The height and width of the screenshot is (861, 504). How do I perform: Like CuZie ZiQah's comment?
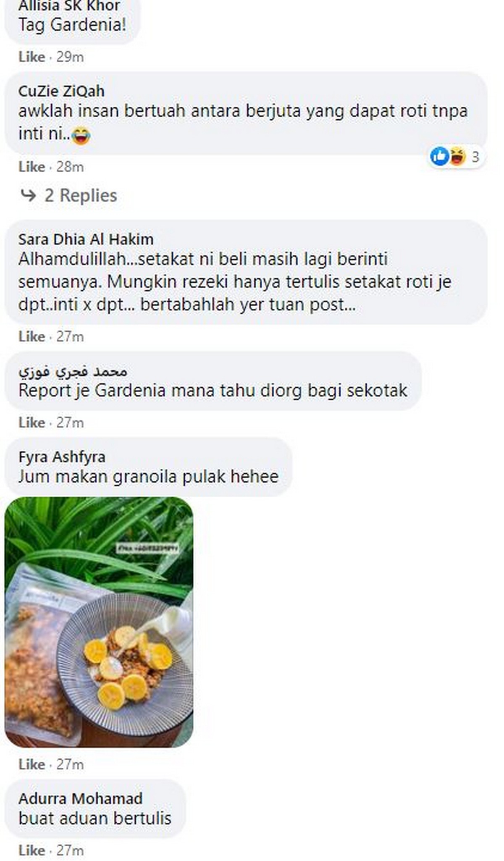31,167
